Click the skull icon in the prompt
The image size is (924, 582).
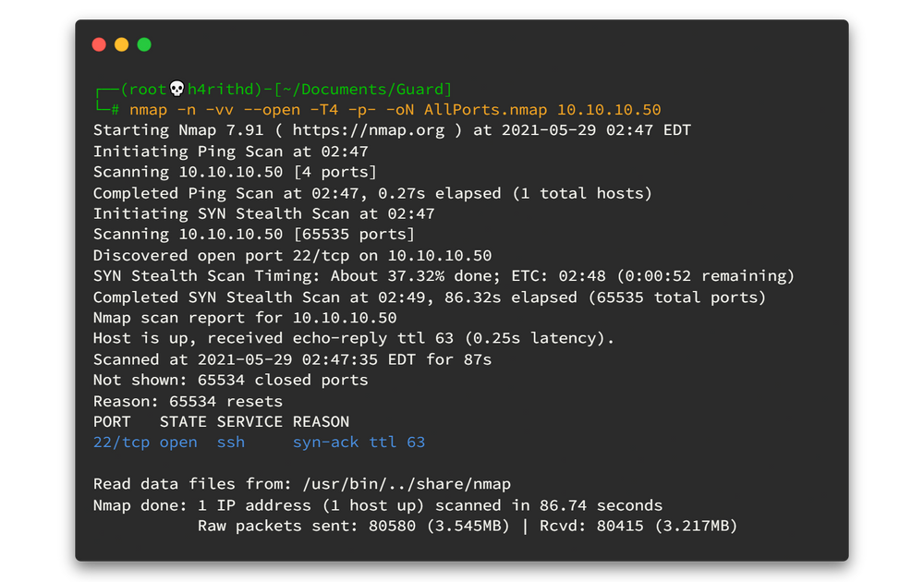tap(177, 89)
